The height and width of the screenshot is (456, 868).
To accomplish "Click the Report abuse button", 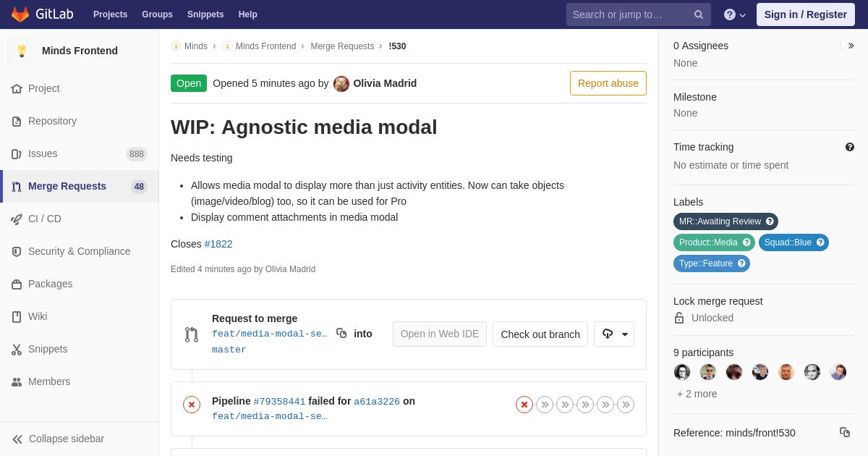I will (608, 83).
